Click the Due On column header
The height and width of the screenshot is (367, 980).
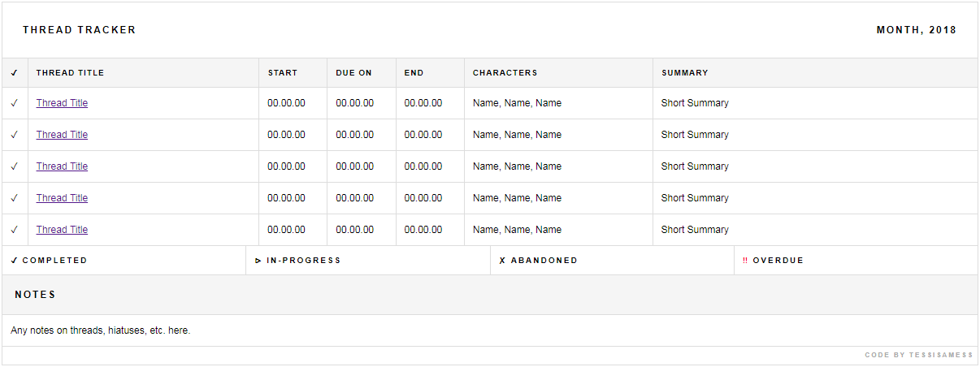point(353,73)
